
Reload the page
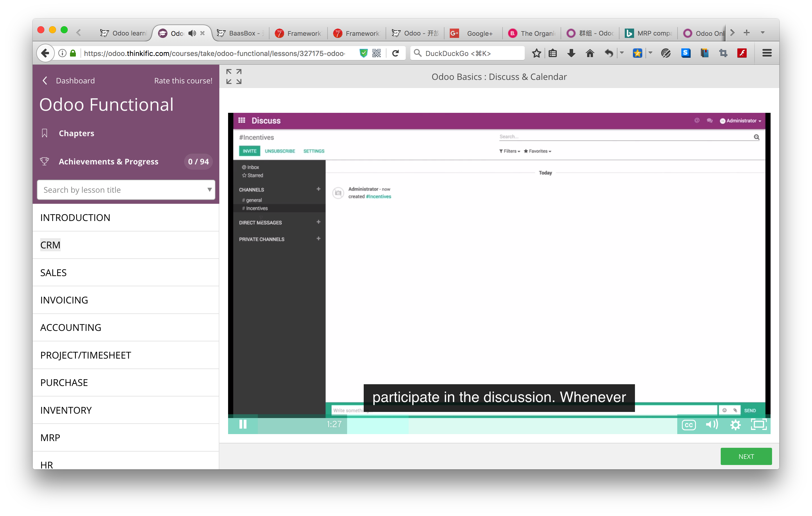(x=395, y=53)
